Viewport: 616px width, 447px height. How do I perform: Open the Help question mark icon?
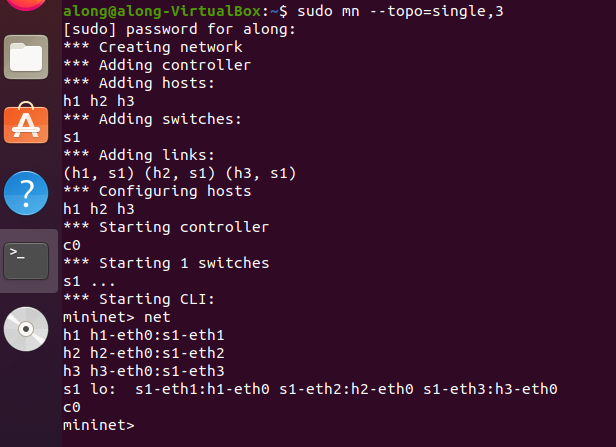[27, 192]
